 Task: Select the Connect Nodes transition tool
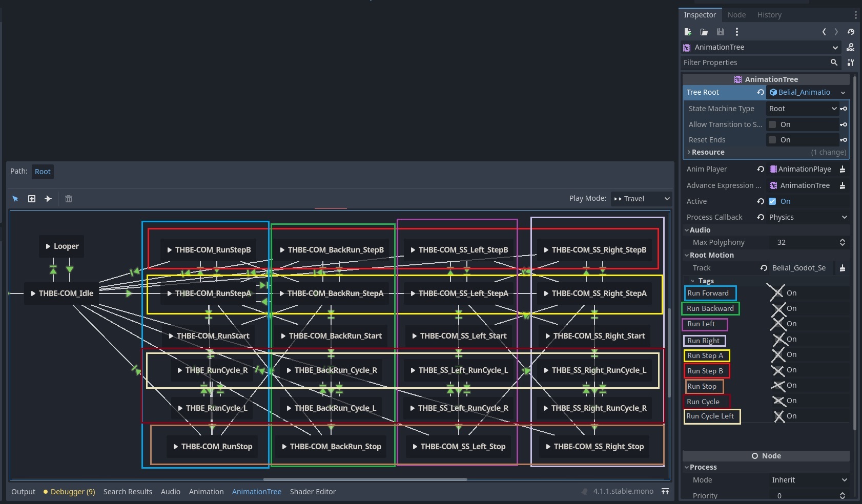pos(48,199)
